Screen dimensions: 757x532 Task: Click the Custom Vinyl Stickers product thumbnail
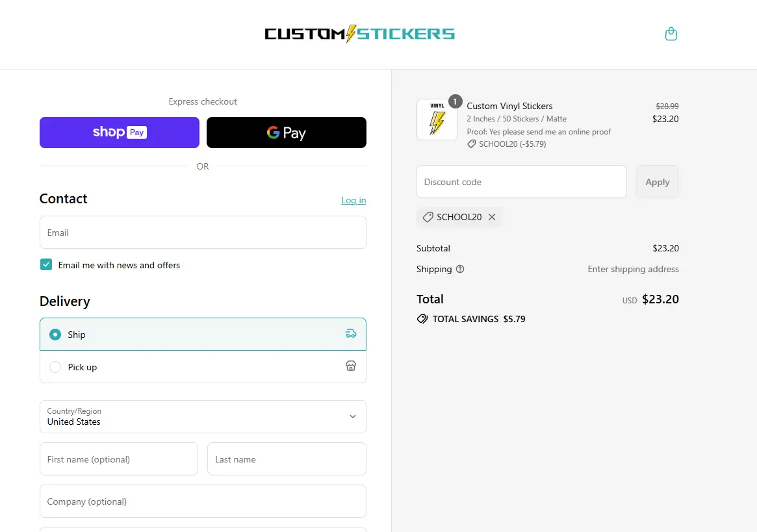click(437, 120)
